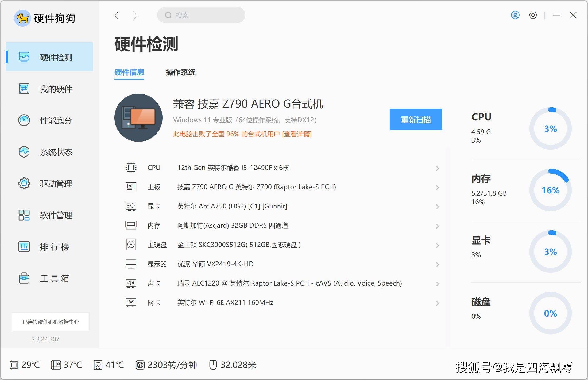The image size is (588, 380).
Task: Click the back navigation arrow
Action: [x=117, y=16]
